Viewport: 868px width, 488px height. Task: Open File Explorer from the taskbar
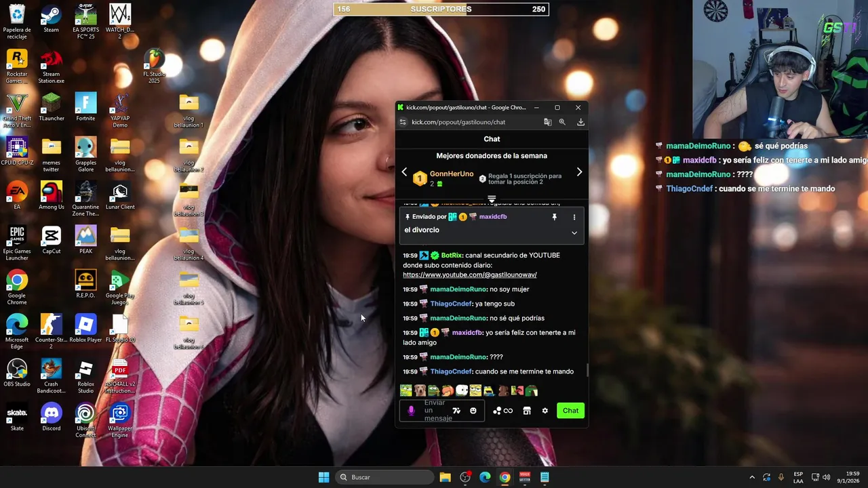click(x=445, y=477)
